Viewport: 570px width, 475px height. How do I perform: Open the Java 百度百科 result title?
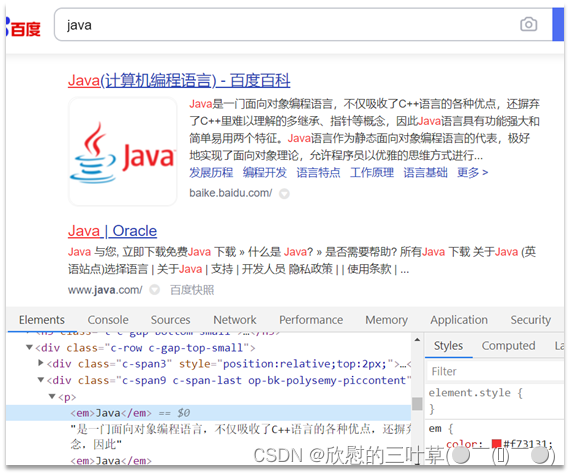coord(179,80)
